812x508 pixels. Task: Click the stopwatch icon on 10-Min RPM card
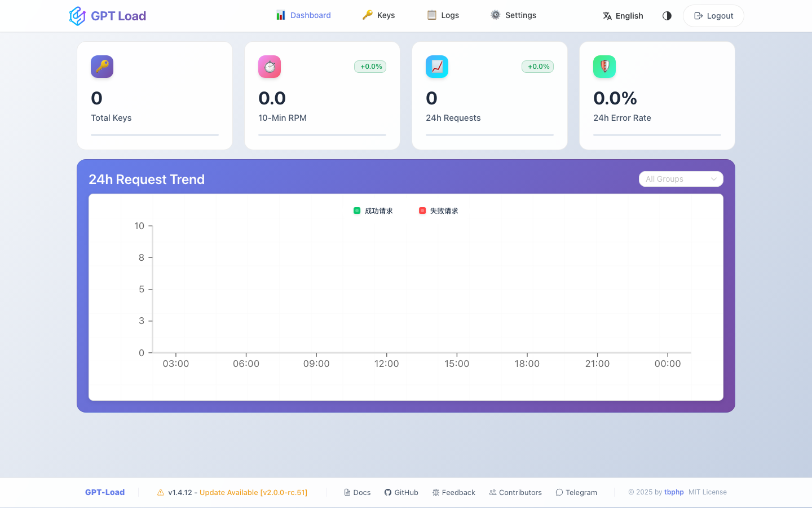click(270, 67)
